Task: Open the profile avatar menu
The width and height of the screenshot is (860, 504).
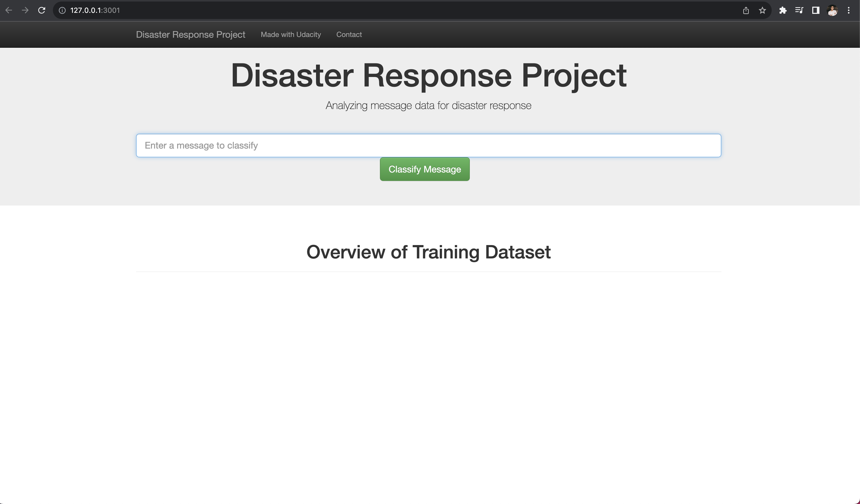Action: [x=832, y=10]
